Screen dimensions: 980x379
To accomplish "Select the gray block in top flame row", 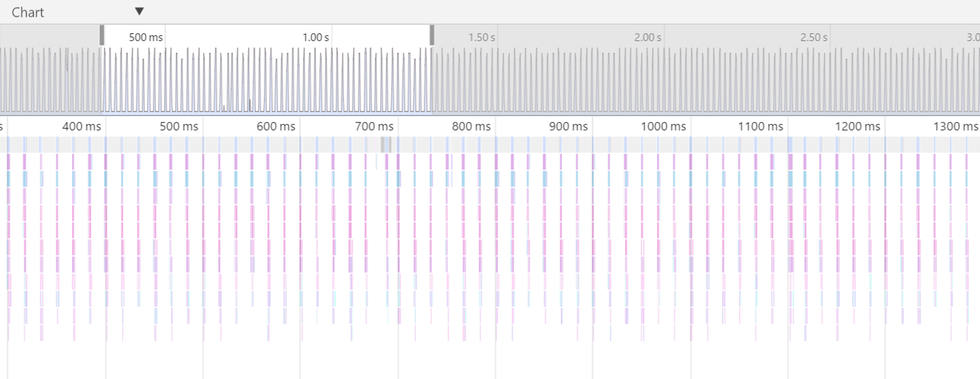I will click(x=386, y=145).
